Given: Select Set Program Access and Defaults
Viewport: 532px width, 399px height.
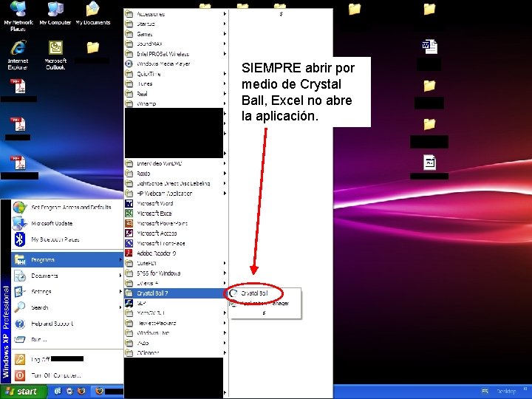Looking at the screenshot, I should point(68,207).
